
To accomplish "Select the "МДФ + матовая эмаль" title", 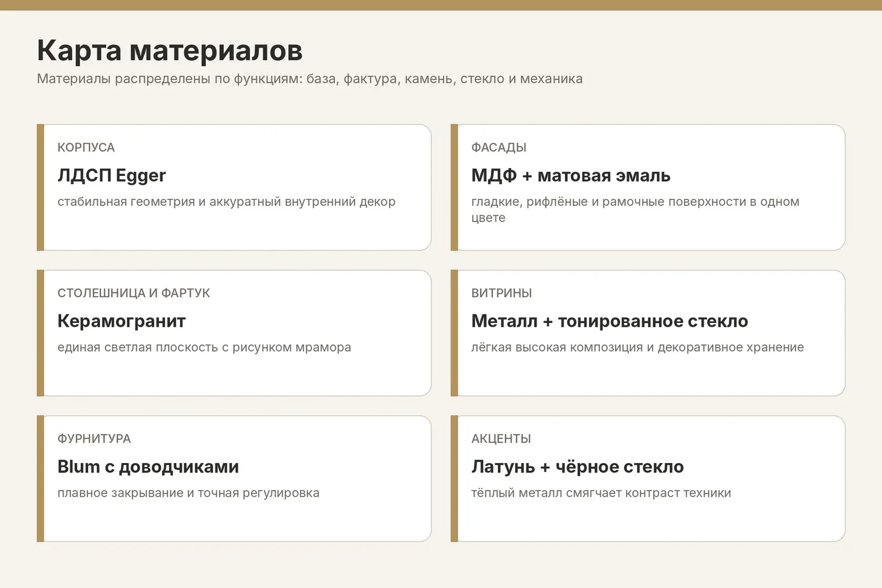I will [x=571, y=175].
